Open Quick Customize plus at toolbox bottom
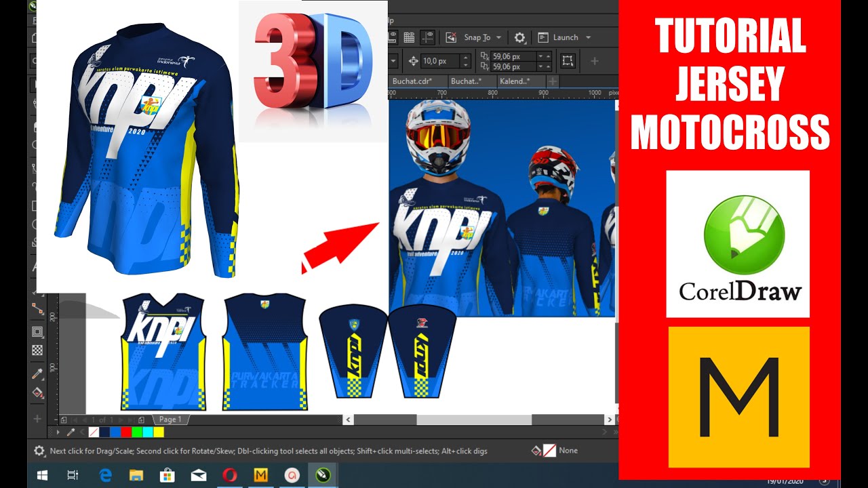 (x=38, y=419)
